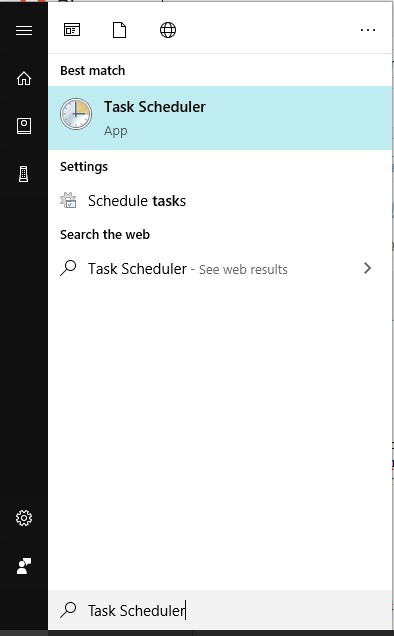Click the web search magnifier icon
This screenshot has height=636, width=394.
pyautogui.click(x=68, y=268)
